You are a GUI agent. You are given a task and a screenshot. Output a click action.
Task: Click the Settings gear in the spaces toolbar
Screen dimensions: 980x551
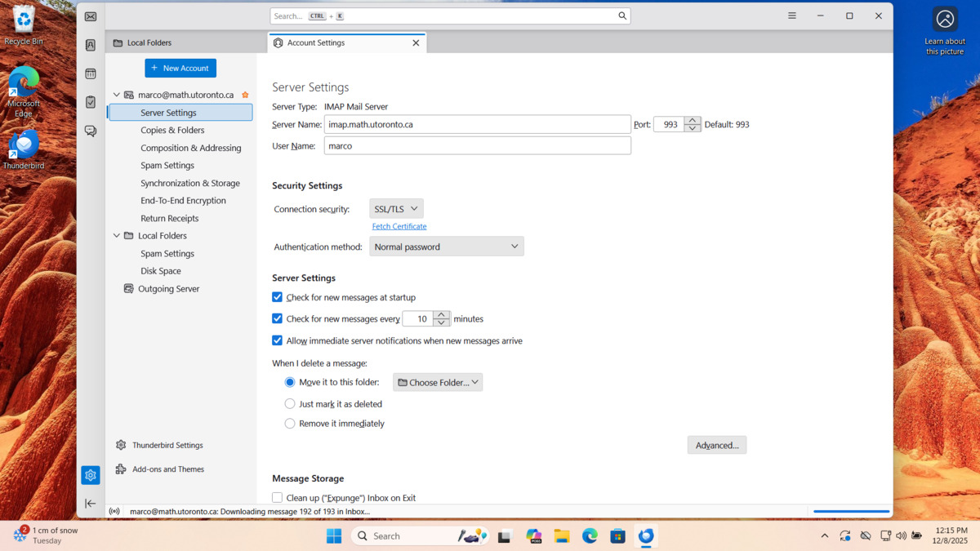click(x=90, y=474)
